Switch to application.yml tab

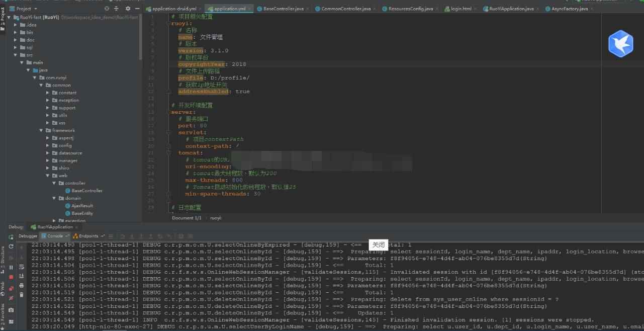click(x=230, y=9)
